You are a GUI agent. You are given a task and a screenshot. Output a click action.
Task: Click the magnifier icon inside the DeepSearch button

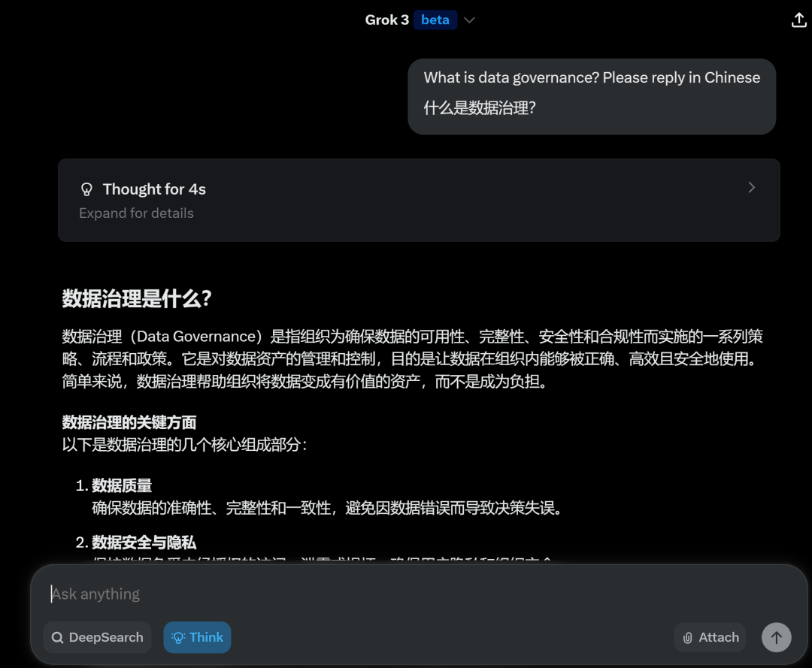coord(57,637)
